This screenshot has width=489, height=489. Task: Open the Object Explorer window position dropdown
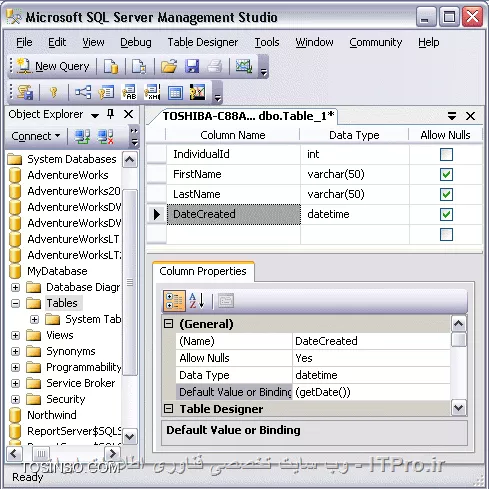point(95,115)
